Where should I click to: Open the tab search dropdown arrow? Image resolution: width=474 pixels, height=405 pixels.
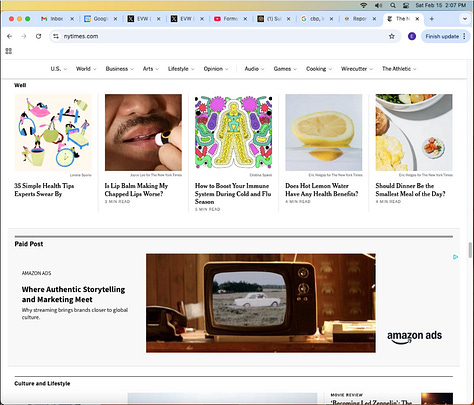click(x=465, y=19)
